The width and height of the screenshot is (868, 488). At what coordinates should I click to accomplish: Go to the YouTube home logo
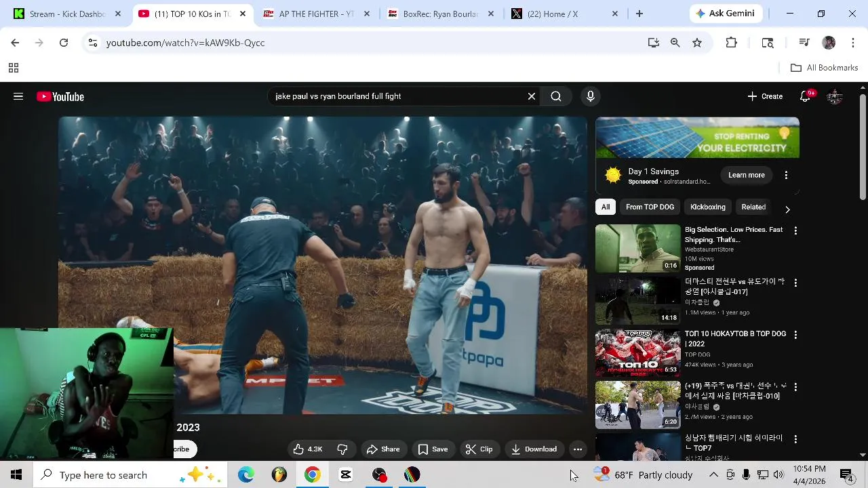tap(60, 97)
